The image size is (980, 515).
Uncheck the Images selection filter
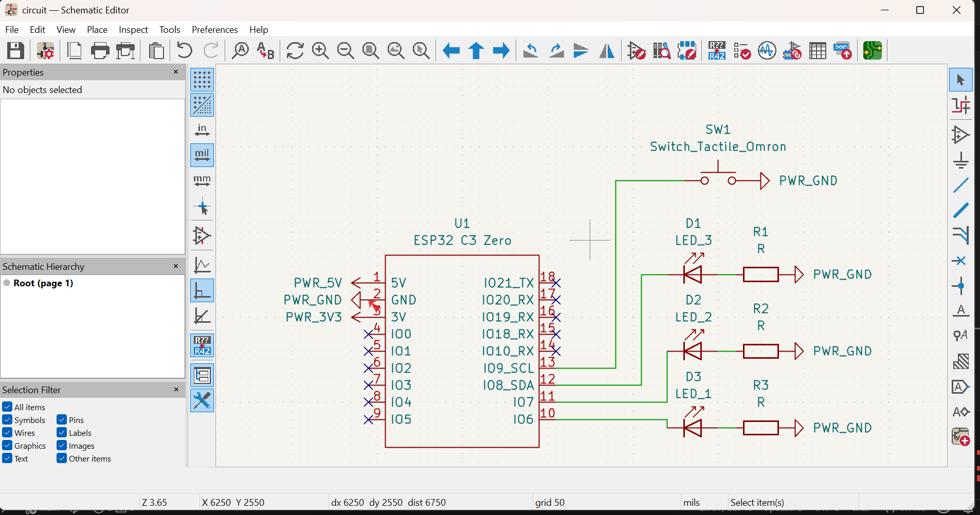click(62, 446)
